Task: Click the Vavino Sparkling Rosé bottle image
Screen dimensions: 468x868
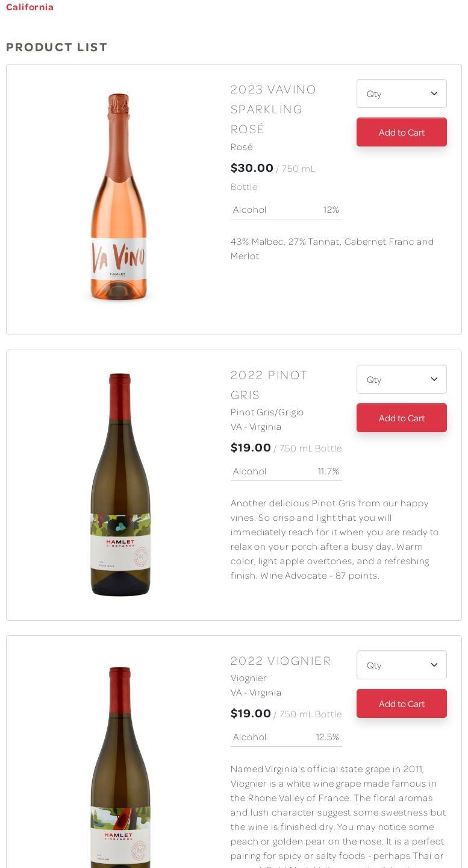Action: click(119, 197)
